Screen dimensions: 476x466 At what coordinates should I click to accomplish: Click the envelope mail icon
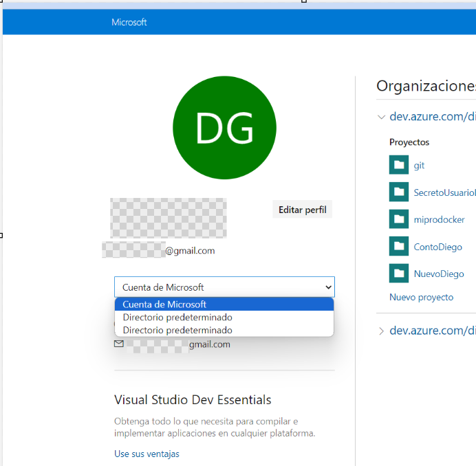click(119, 344)
